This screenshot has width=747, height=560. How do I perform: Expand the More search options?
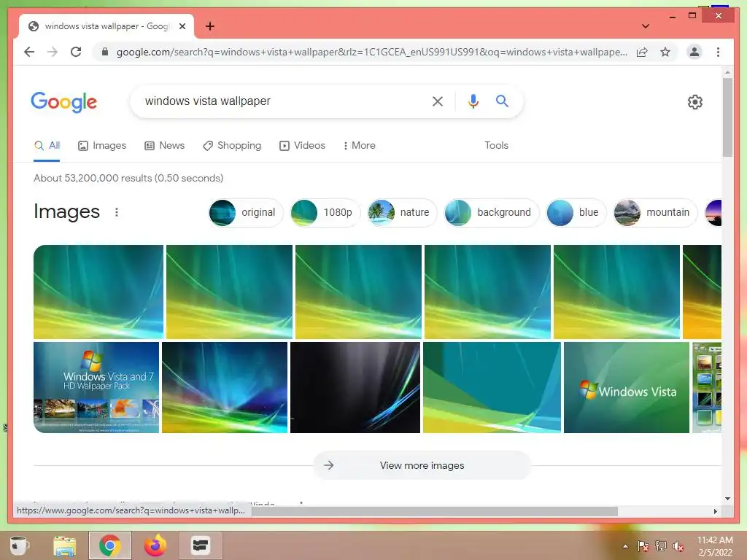click(359, 146)
